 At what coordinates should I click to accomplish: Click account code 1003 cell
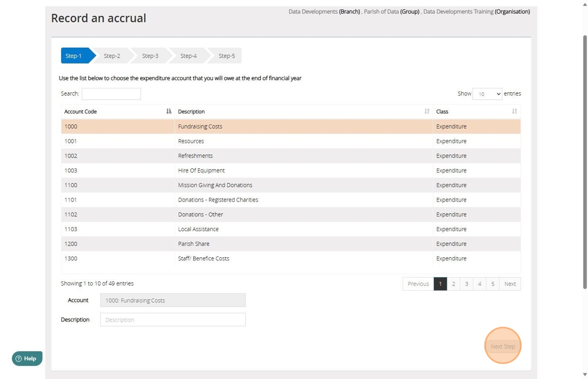click(x=118, y=170)
